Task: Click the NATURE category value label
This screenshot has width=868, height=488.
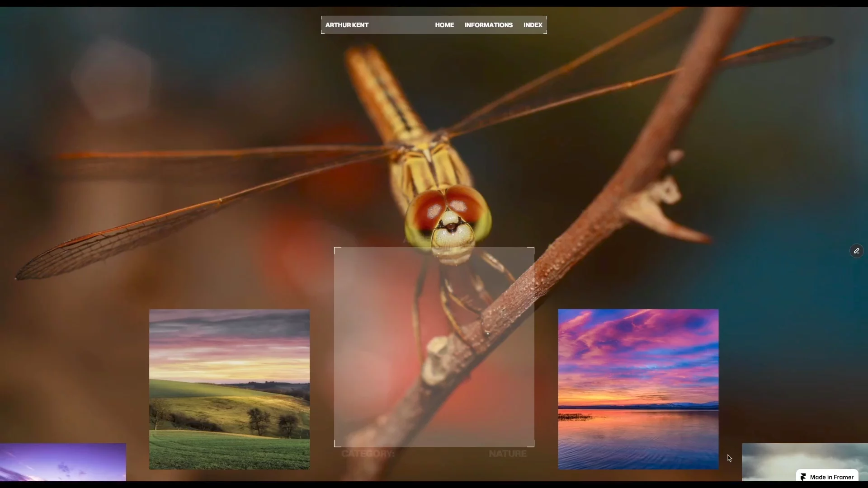Action: [x=508, y=454]
